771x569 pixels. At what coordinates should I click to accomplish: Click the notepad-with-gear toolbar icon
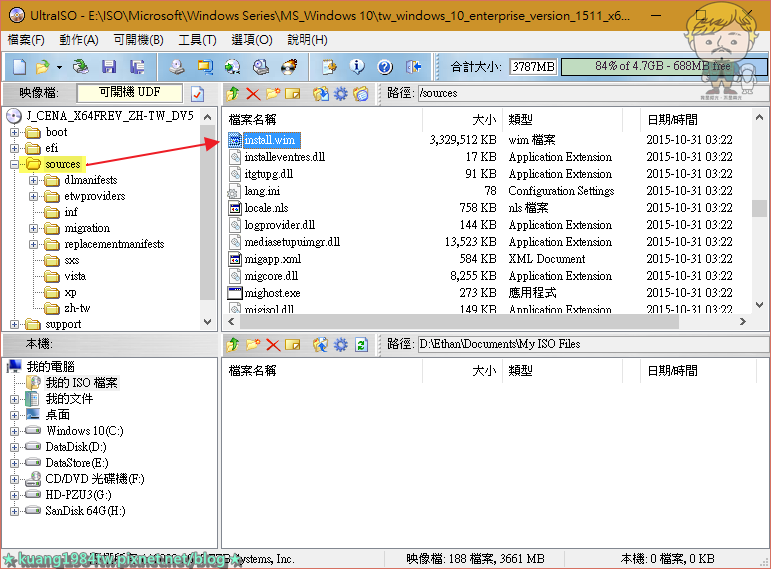click(x=329, y=67)
